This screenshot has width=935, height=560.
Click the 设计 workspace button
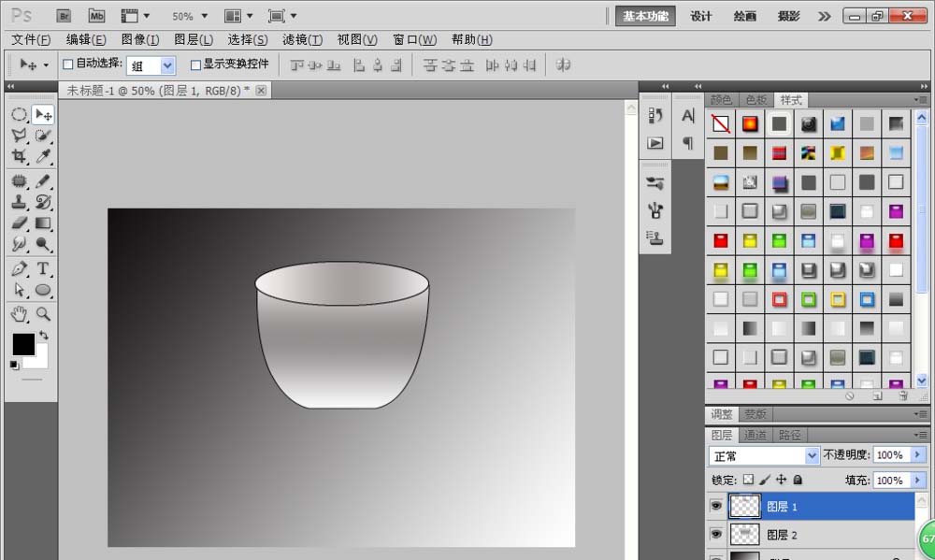700,15
